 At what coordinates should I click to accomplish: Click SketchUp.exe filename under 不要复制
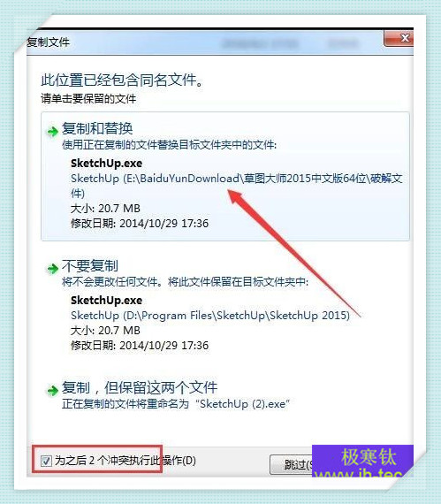coord(106,301)
